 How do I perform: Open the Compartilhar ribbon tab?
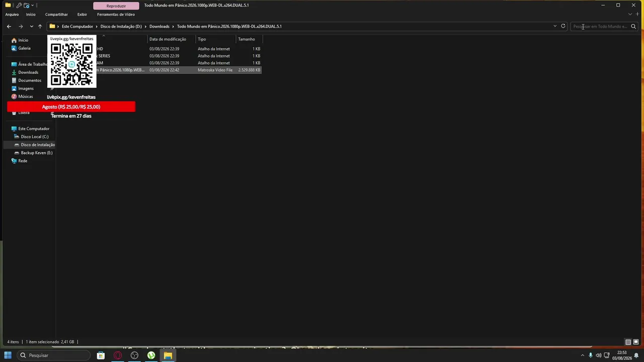pos(56,14)
